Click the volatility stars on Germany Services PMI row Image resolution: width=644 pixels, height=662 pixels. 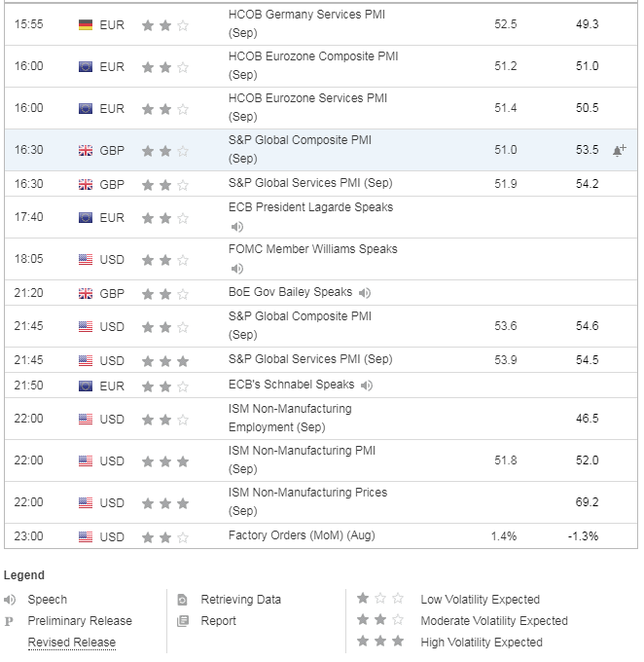point(165,25)
